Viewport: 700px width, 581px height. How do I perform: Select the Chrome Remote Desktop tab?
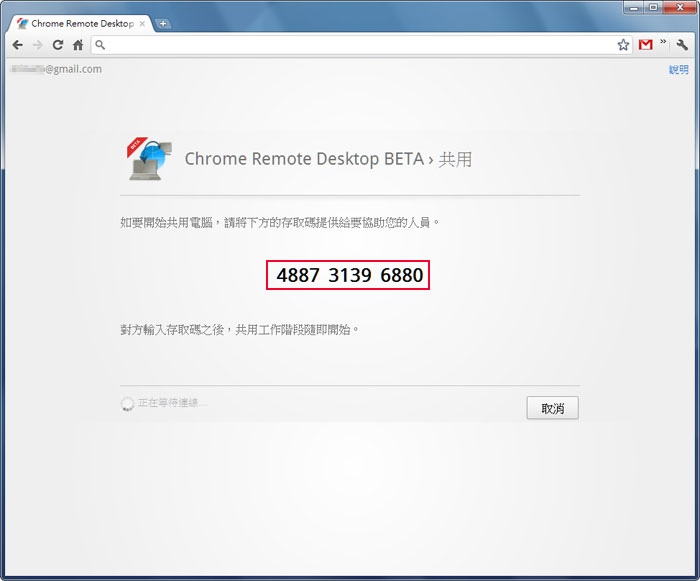coord(82,24)
